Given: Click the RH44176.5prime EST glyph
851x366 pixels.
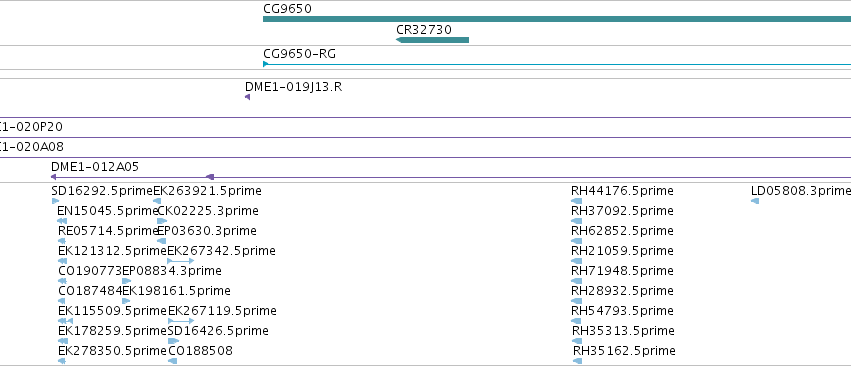Looking at the screenshot, I should click(x=576, y=201).
